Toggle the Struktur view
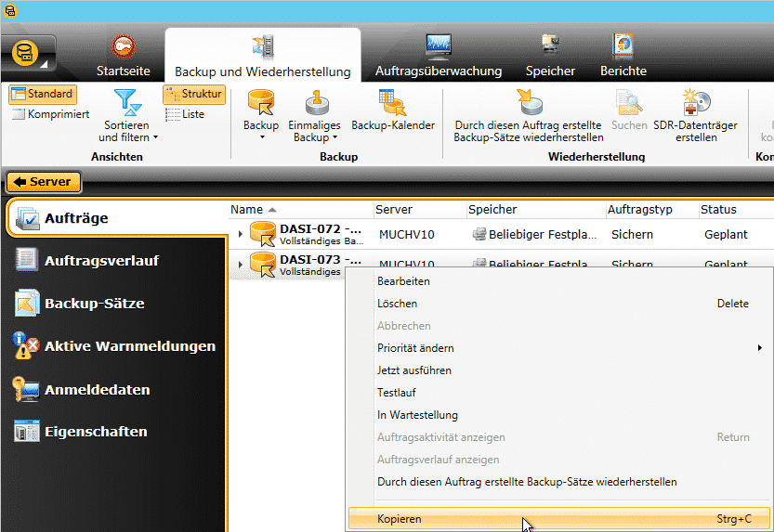The image size is (774, 532). coord(194,94)
